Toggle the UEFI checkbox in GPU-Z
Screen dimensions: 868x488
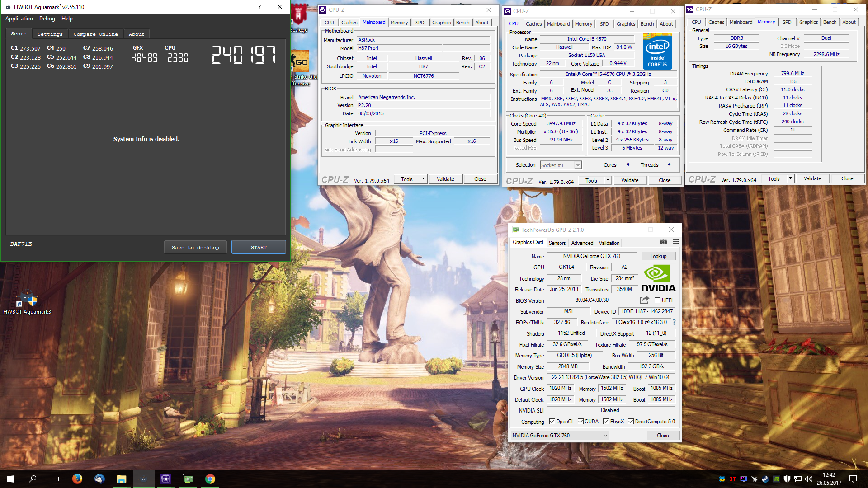tap(658, 300)
